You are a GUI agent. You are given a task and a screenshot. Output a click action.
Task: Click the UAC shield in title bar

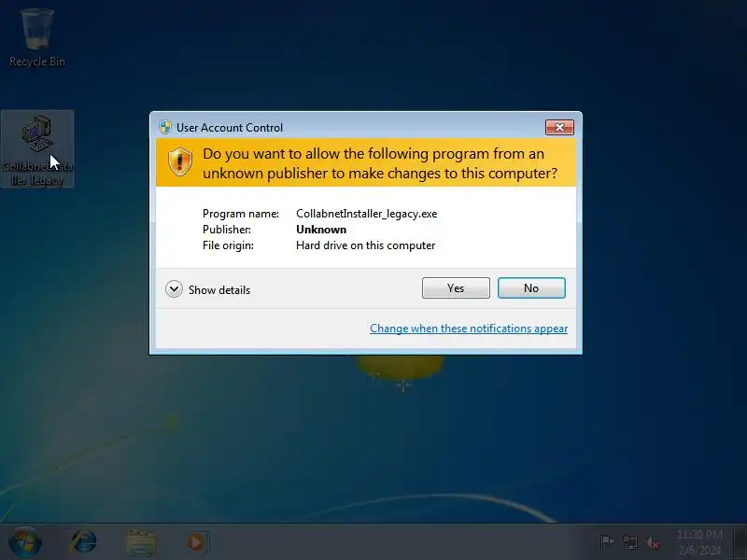pyautogui.click(x=165, y=127)
